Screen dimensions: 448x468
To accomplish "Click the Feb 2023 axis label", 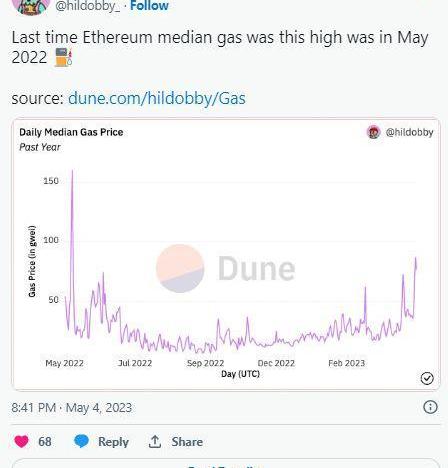I will (x=347, y=363).
